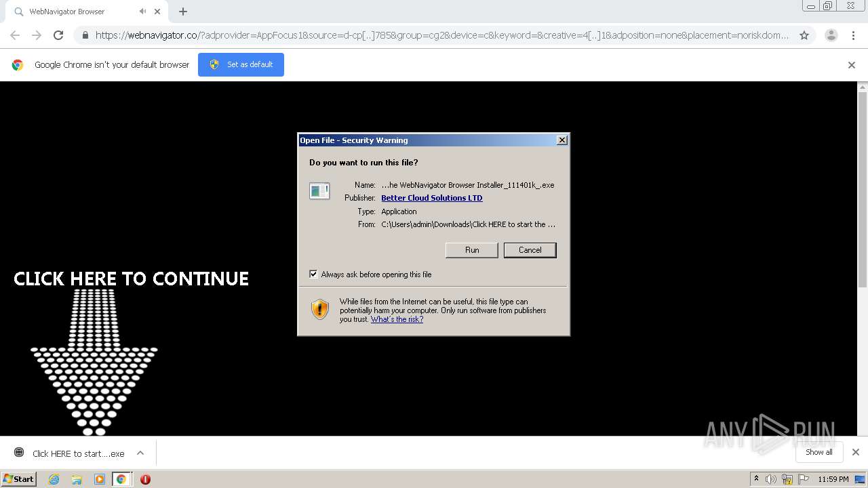The height and width of the screenshot is (488, 868).
Task: Dismiss the default browser infobar
Action: click(852, 65)
